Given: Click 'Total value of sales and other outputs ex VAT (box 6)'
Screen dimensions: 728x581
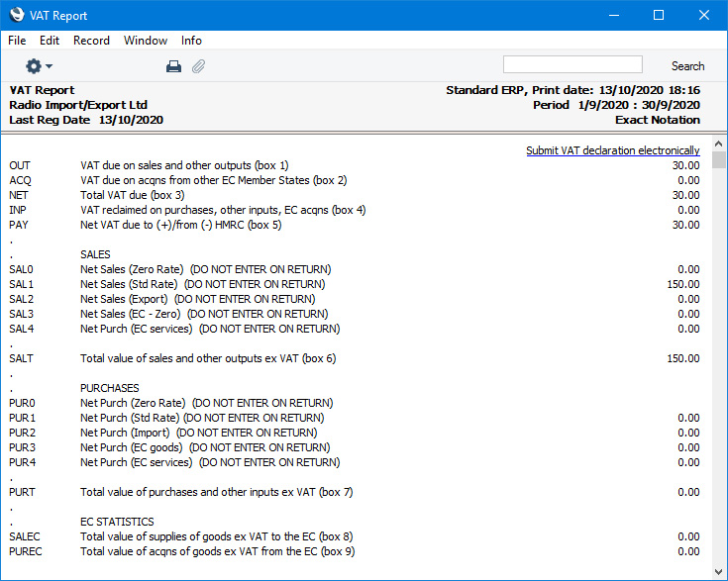Looking at the screenshot, I should click(x=208, y=358).
